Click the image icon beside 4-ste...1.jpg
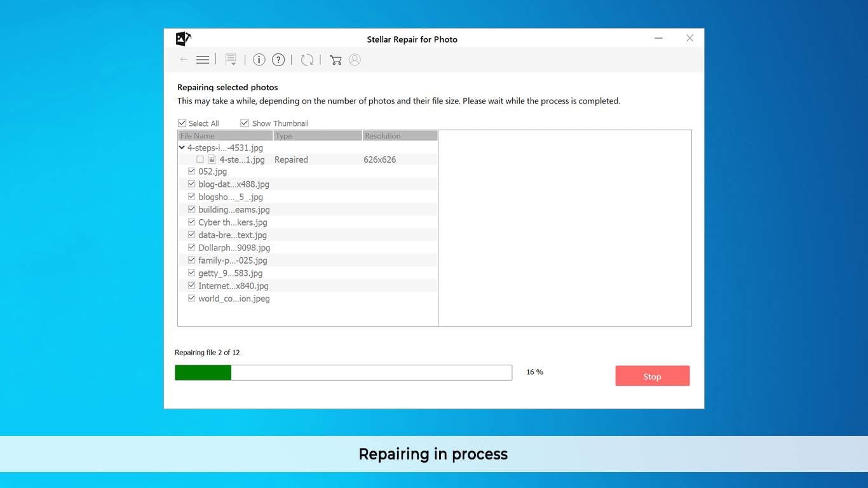This screenshot has width=868, height=488. click(x=212, y=159)
